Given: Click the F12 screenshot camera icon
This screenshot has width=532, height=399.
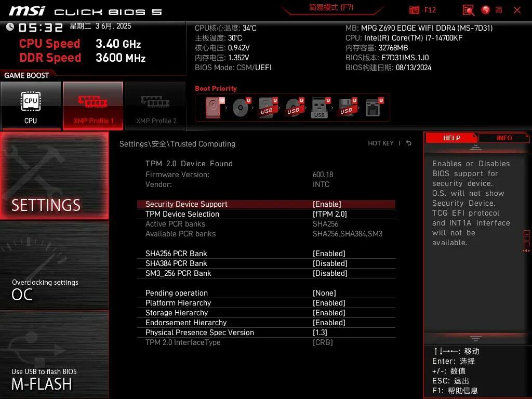Looking at the screenshot, I should coord(414,10).
